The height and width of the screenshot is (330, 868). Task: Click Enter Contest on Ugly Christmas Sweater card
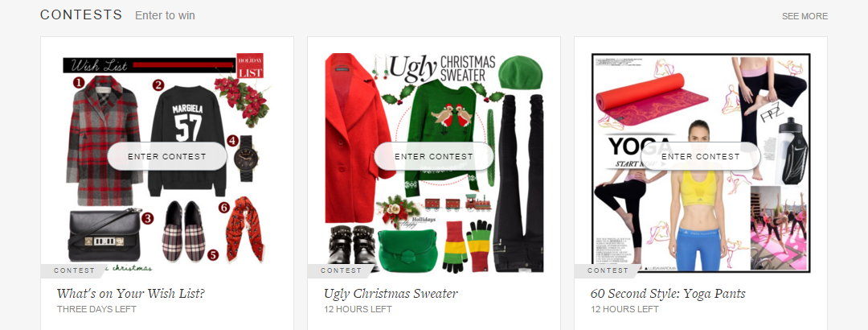pos(433,156)
